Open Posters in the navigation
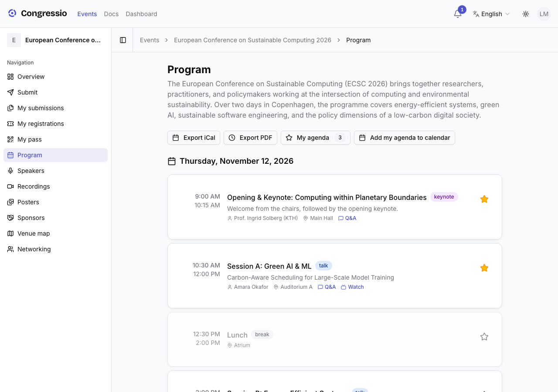558x392 pixels. tap(55, 202)
